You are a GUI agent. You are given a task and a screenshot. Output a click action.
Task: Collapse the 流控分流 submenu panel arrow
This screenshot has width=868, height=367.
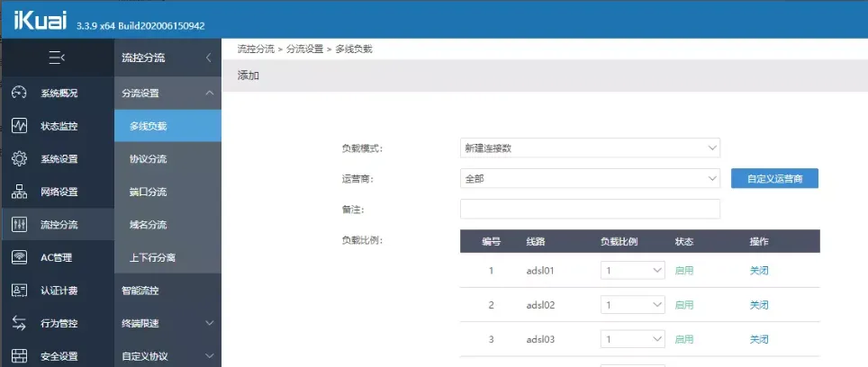click(209, 58)
